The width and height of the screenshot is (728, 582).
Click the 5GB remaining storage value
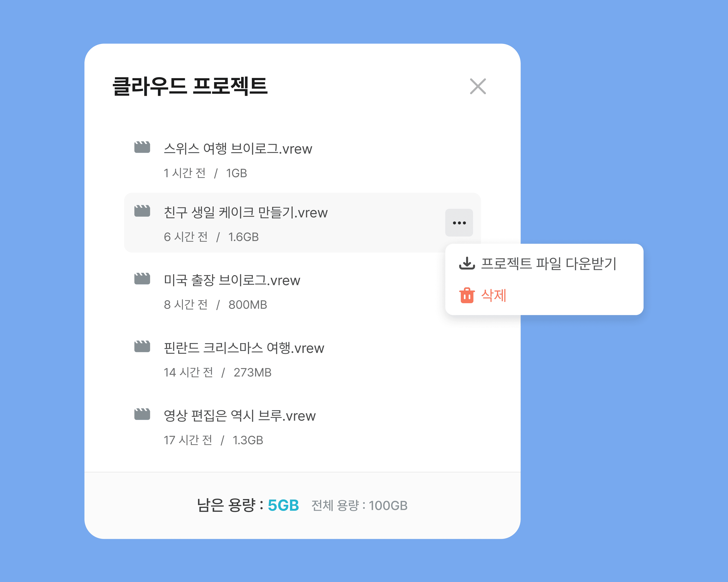(283, 505)
